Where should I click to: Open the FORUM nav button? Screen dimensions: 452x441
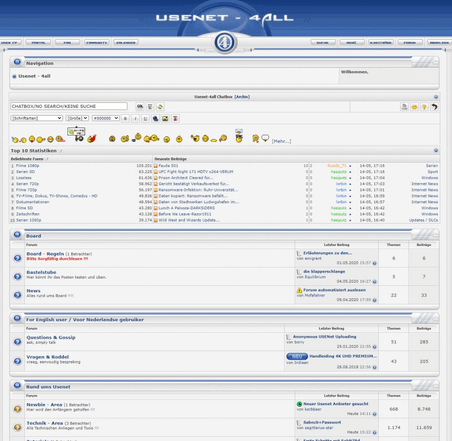(x=410, y=43)
